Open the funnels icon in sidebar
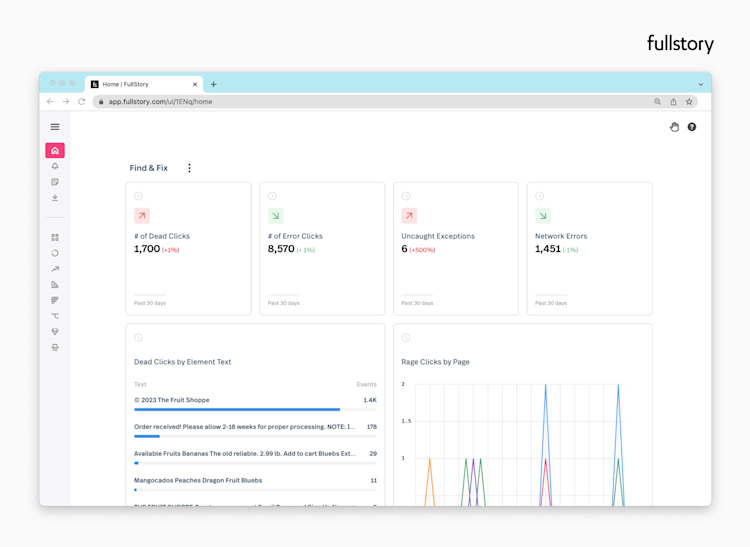Image resolution: width=750 pixels, height=547 pixels. (x=55, y=300)
